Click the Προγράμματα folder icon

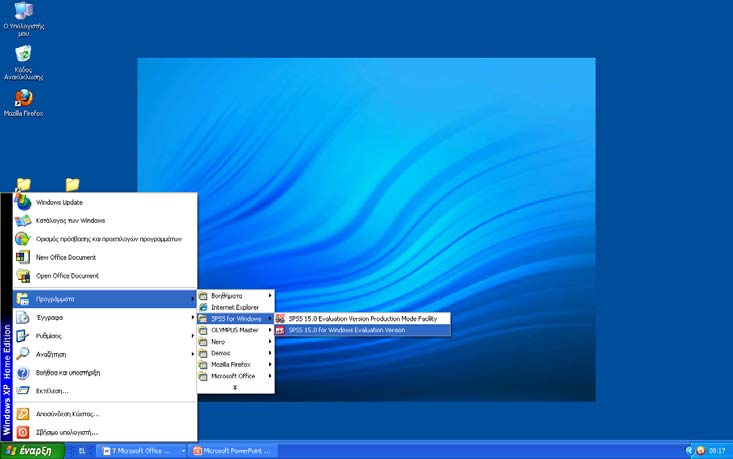[22, 299]
